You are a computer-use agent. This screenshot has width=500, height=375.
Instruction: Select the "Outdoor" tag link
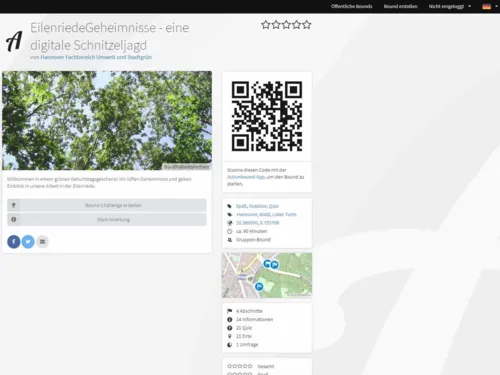[x=257, y=206]
